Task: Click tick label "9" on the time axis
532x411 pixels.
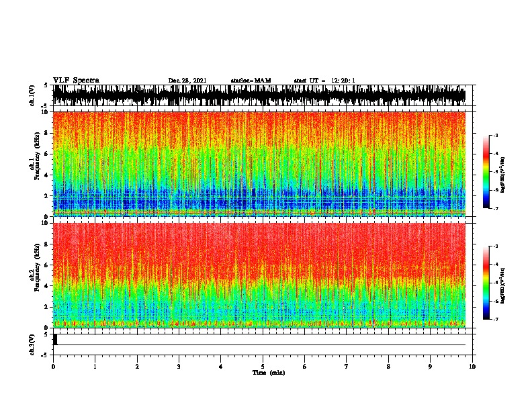Action: pos(430,367)
